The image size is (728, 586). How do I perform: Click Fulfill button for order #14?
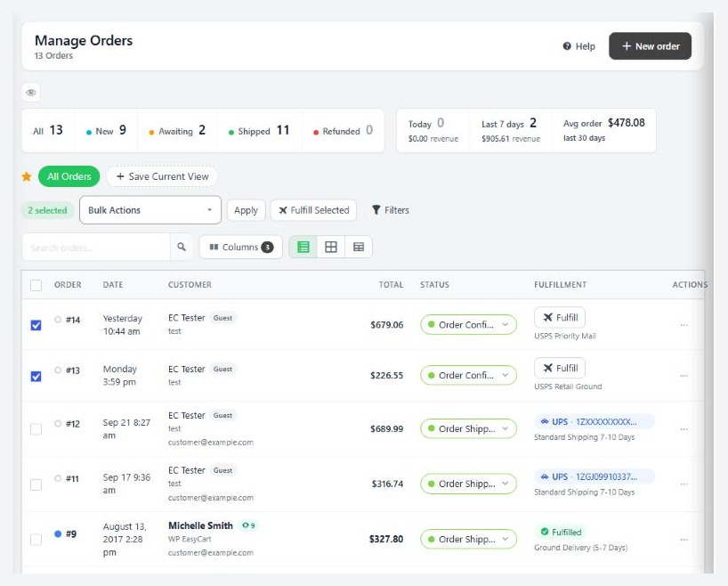560,317
